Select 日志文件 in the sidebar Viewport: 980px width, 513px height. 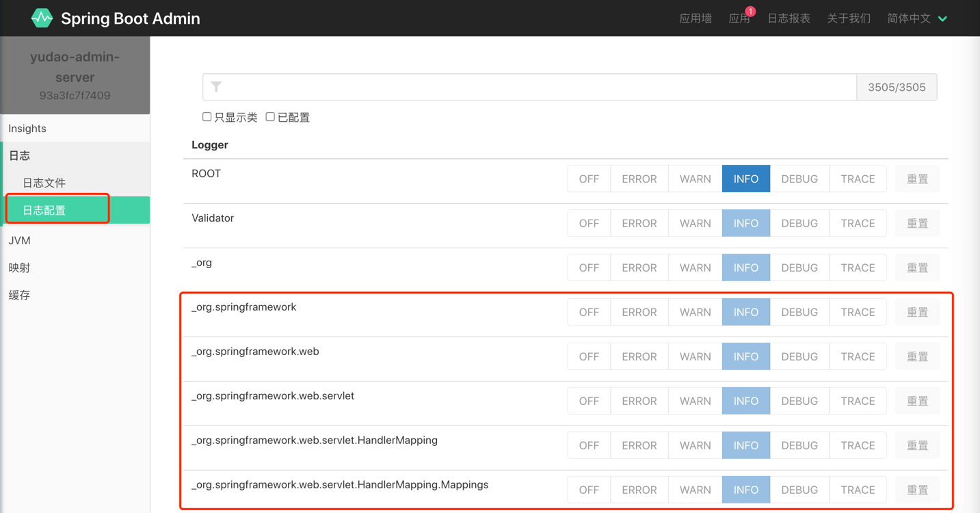pyautogui.click(x=44, y=183)
